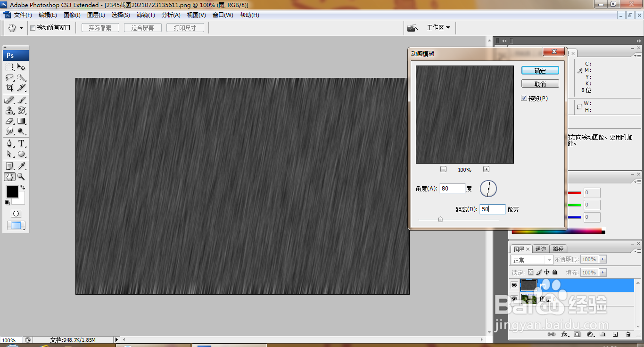Open Hand tool preset picker arrow
This screenshot has height=347, width=644.
click(21, 28)
